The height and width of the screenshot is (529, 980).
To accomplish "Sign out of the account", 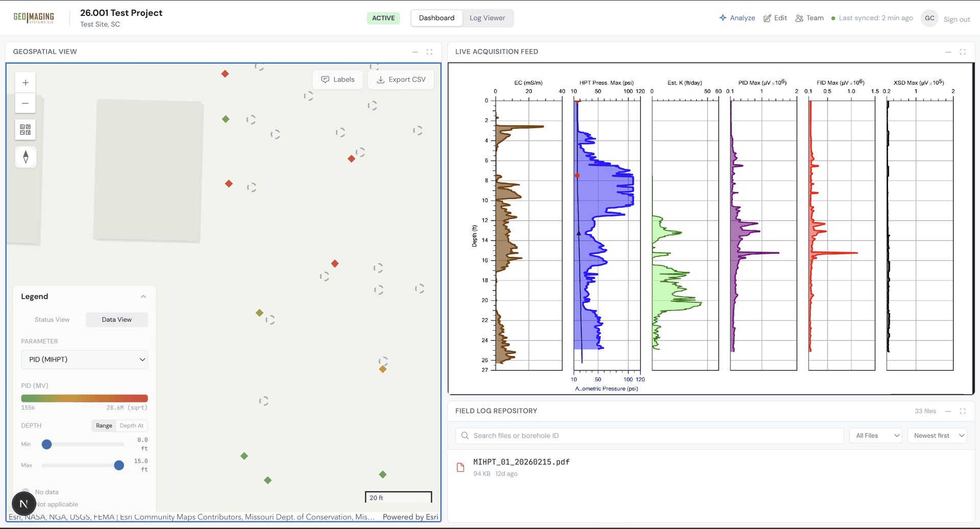I will click(957, 19).
